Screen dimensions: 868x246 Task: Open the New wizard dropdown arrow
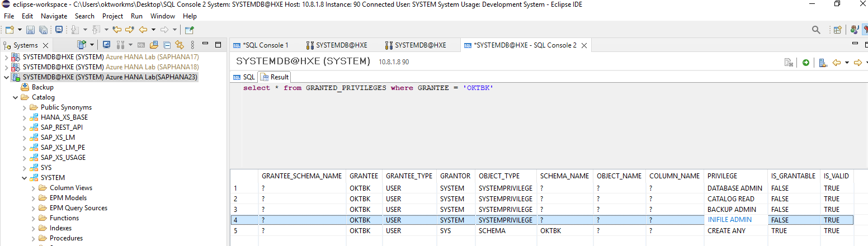pos(20,30)
